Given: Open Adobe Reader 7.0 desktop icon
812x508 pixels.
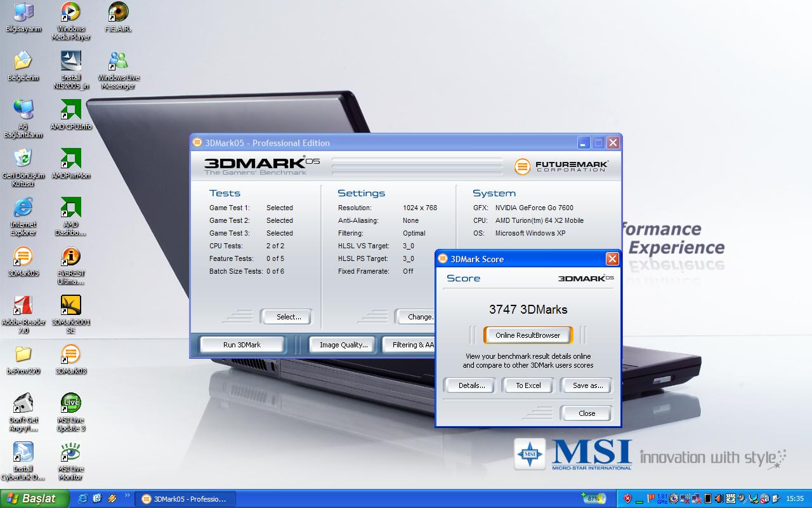Looking at the screenshot, I should tap(23, 314).
